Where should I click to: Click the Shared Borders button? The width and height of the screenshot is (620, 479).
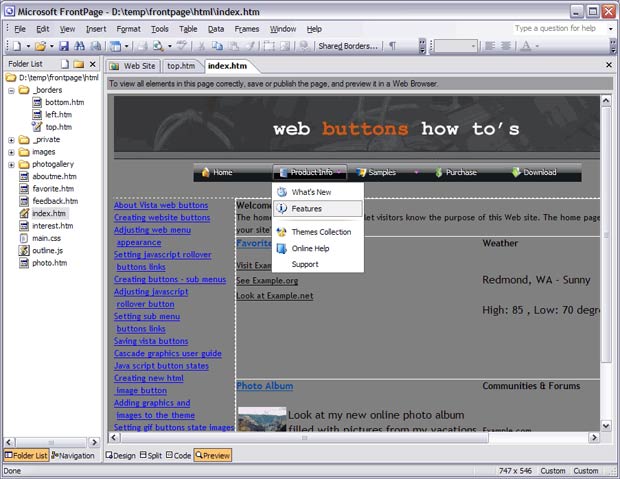coord(348,46)
